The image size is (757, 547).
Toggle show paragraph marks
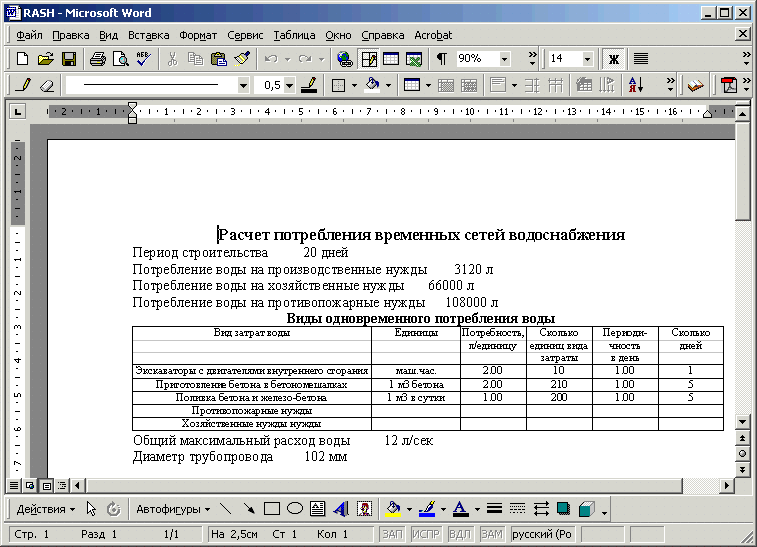(442, 59)
